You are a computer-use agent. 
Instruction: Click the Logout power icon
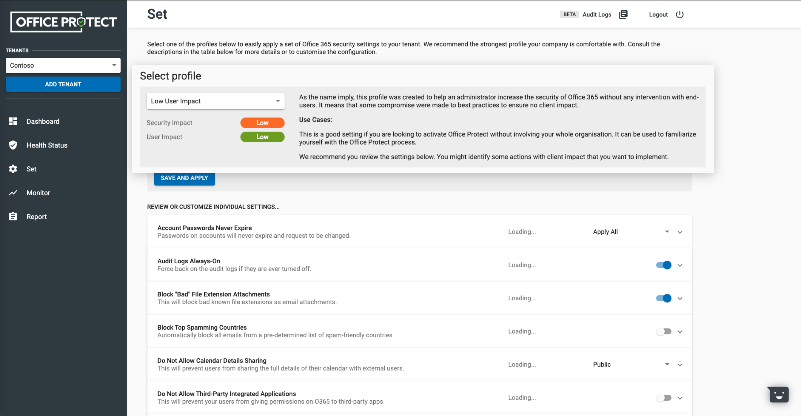(x=680, y=15)
